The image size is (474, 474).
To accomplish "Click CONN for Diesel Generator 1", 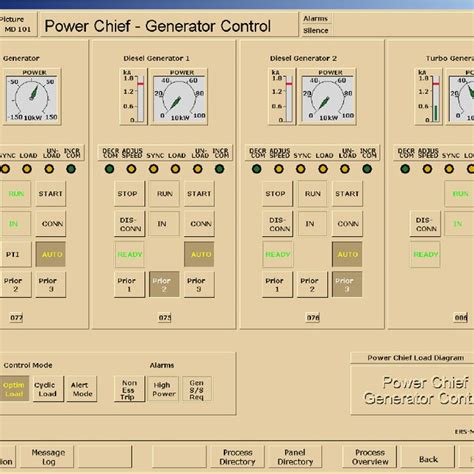I will (199, 224).
